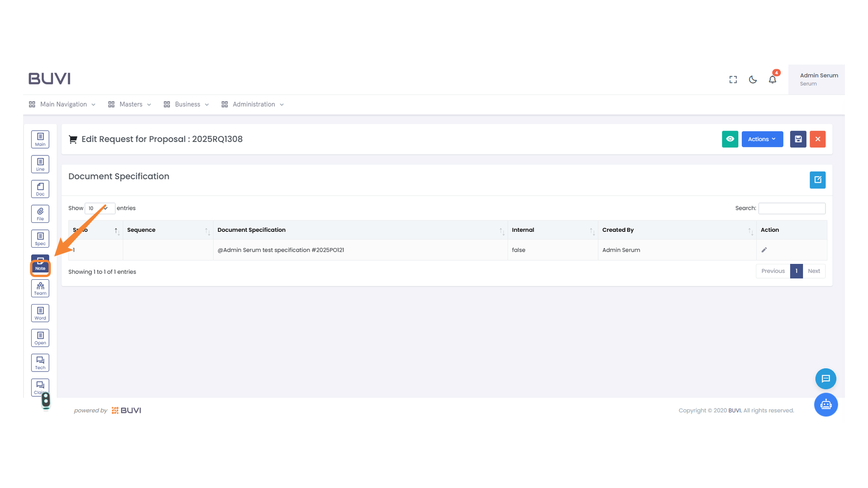
Task: Click the notifications bell icon
Action: 772,80
